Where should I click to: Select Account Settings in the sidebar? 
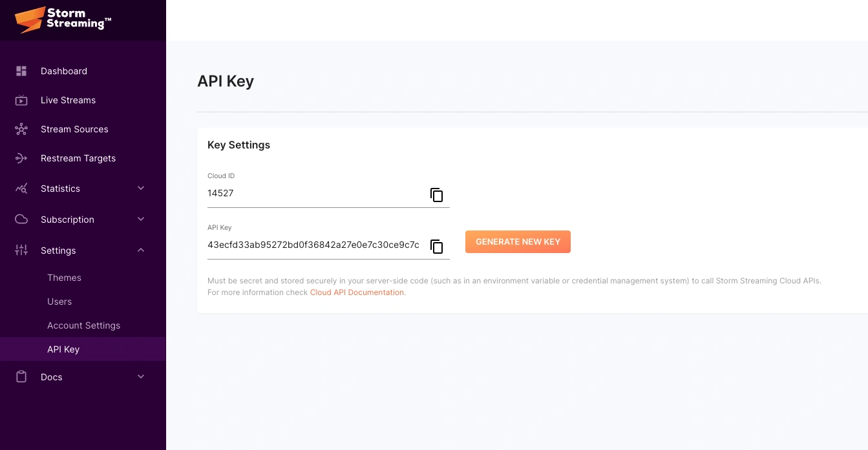tap(83, 325)
